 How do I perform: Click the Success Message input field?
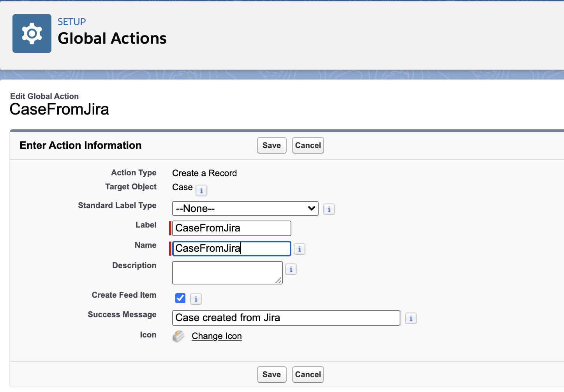(286, 318)
